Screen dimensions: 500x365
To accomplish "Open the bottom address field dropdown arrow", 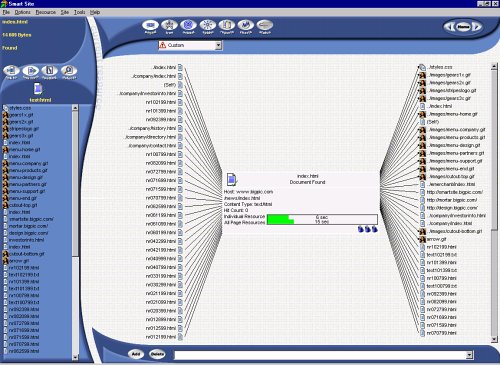I will (469, 355).
